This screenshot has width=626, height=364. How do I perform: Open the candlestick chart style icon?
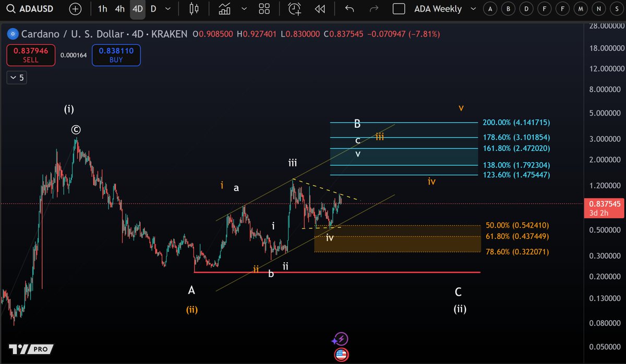[193, 9]
